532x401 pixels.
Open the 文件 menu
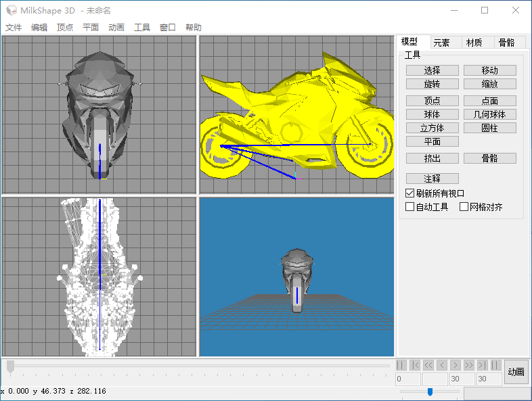click(14, 28)
